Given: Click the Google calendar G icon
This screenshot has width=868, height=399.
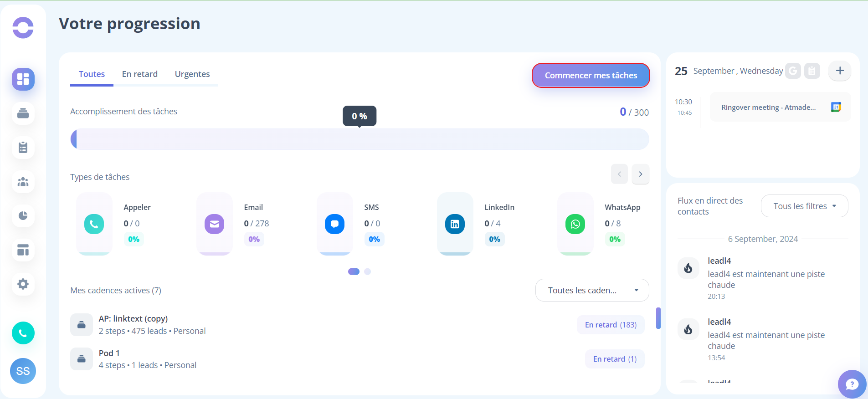Looking at the screenshot, I should (793, 71).
